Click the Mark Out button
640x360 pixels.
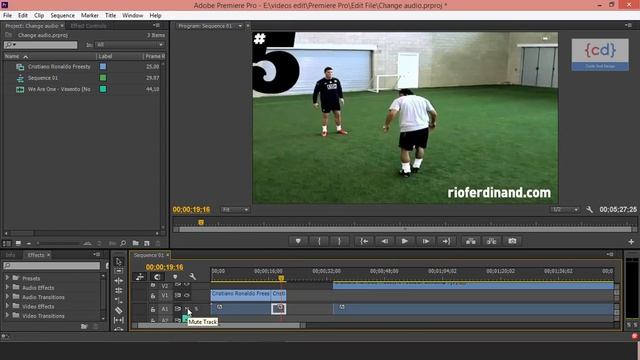click(339, 241)
